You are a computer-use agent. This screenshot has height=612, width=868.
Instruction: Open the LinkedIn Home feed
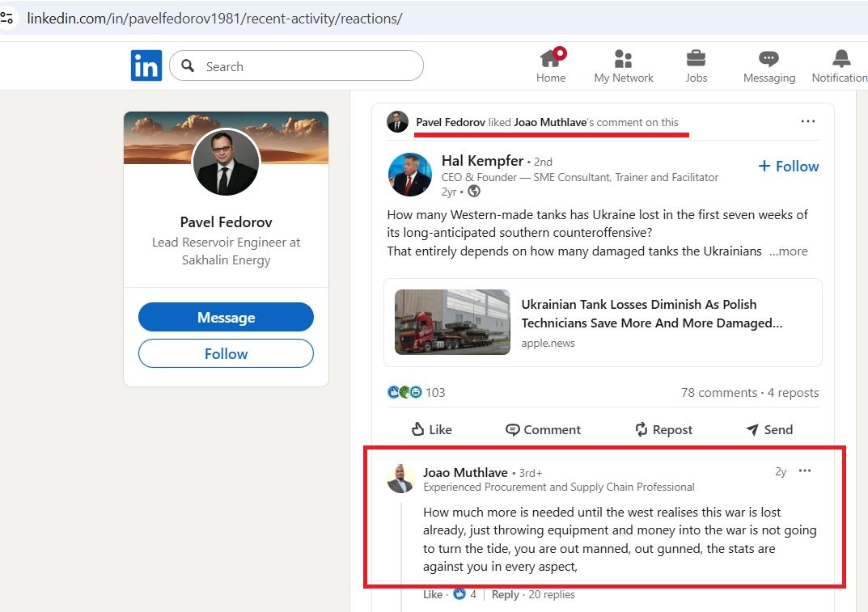(551, 65)
